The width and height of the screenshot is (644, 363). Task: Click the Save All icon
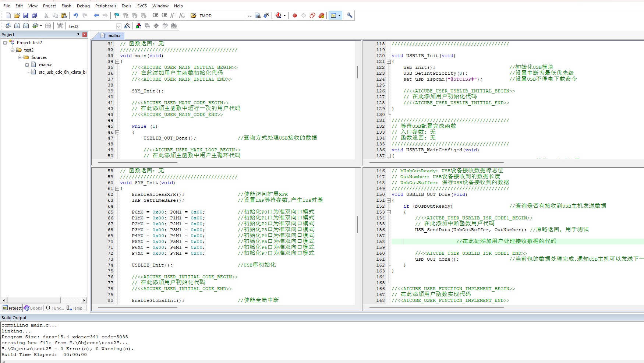point(35,15)
